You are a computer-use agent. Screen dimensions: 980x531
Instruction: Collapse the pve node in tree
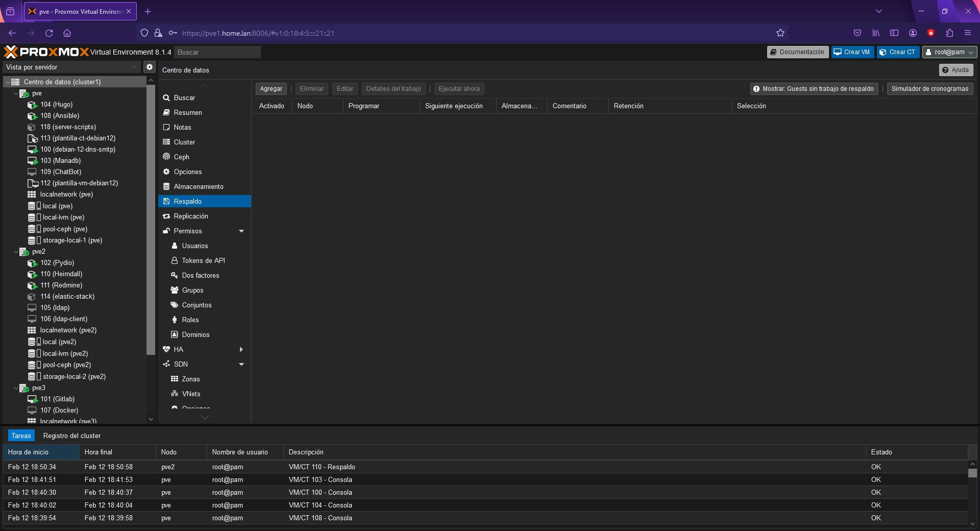[x=16, y=93]
